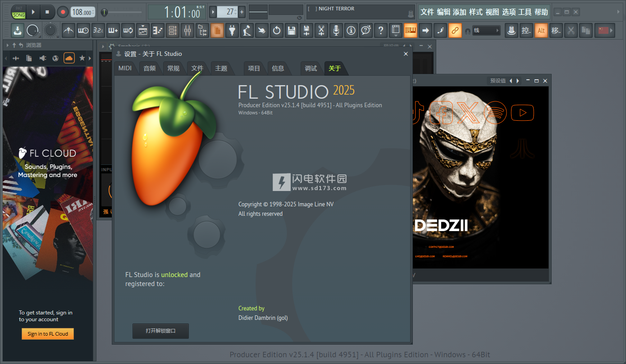Open the piano roll view icon
Image resolution: width=626 pixels, height=364 pixels.
pos(158,31)
